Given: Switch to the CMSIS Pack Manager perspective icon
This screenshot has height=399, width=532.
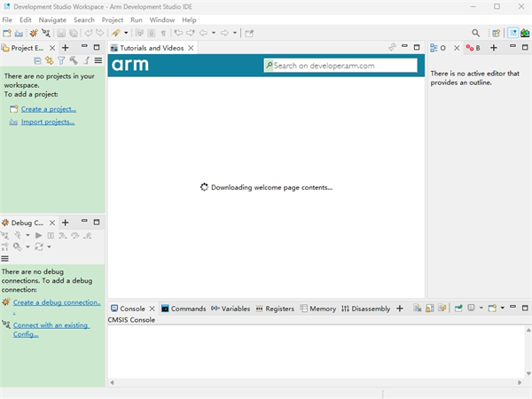Looking at the screenshot, I should pos(525,33).
